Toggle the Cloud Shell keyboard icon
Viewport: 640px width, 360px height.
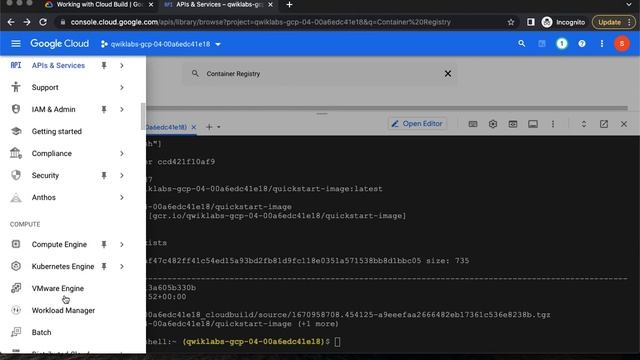[473, 124]
